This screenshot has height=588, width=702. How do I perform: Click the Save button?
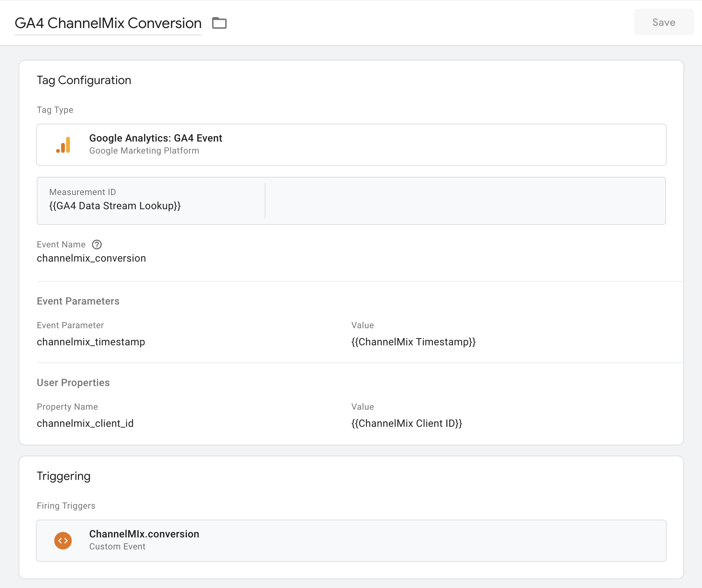click(x=664, y=22)
